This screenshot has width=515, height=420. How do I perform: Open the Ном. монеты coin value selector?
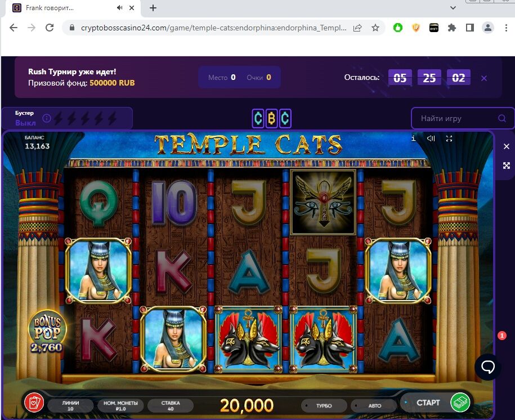click(x=120, y=405)
